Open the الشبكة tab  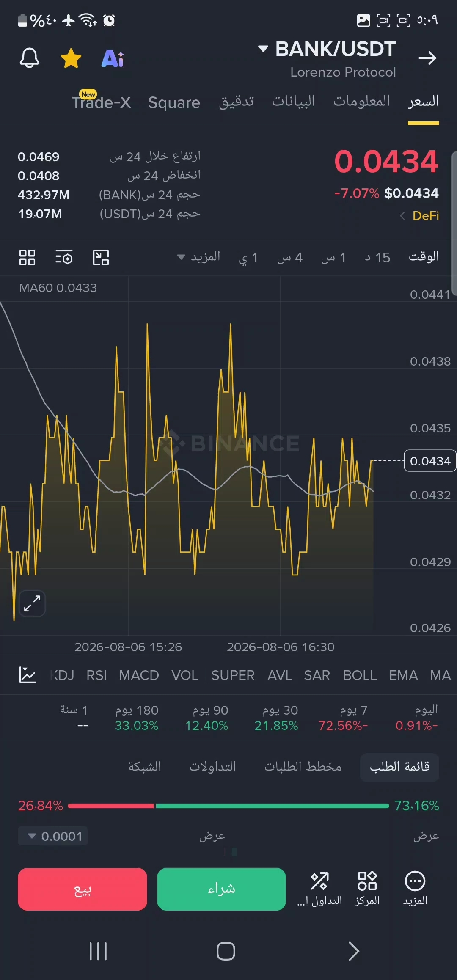144,766
